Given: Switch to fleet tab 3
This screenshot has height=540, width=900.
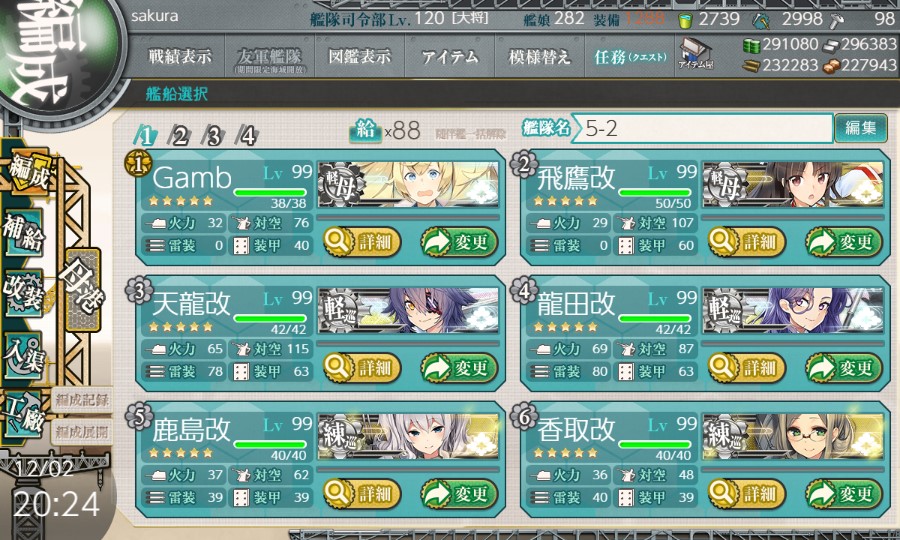Looking at the screenshot, I should [x=214, y=137].
